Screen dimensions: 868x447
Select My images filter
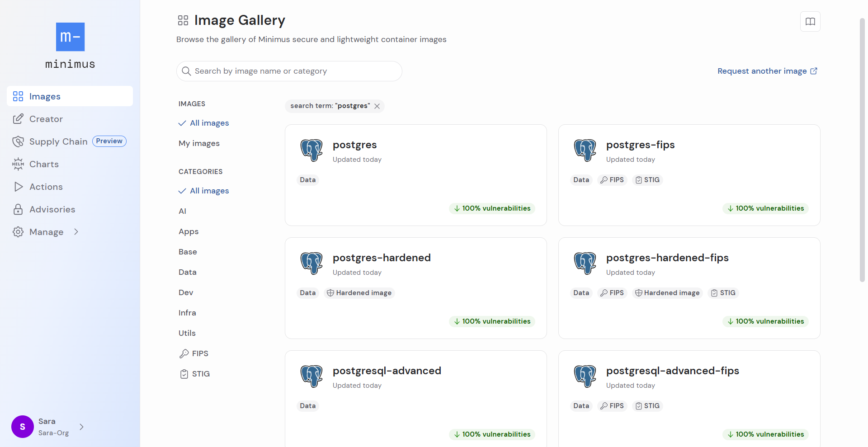pos(199,143)
